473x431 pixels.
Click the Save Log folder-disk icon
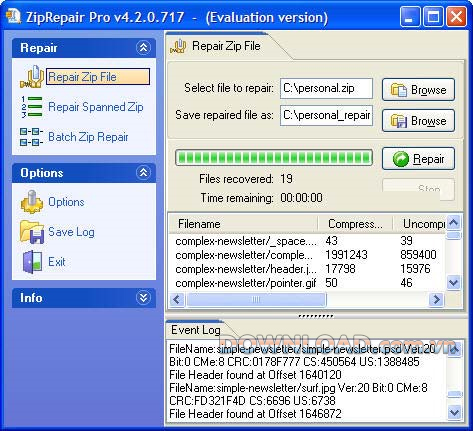(x=32, y=232)
